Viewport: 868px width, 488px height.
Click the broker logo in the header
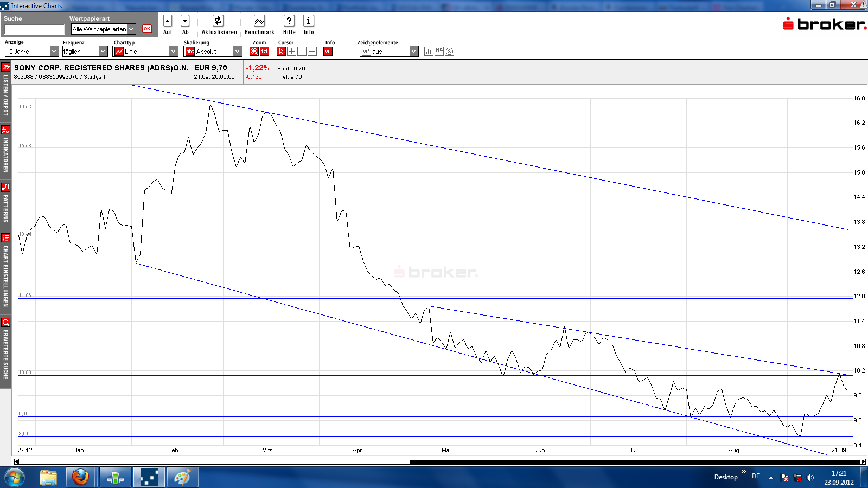tap(824, 24)
